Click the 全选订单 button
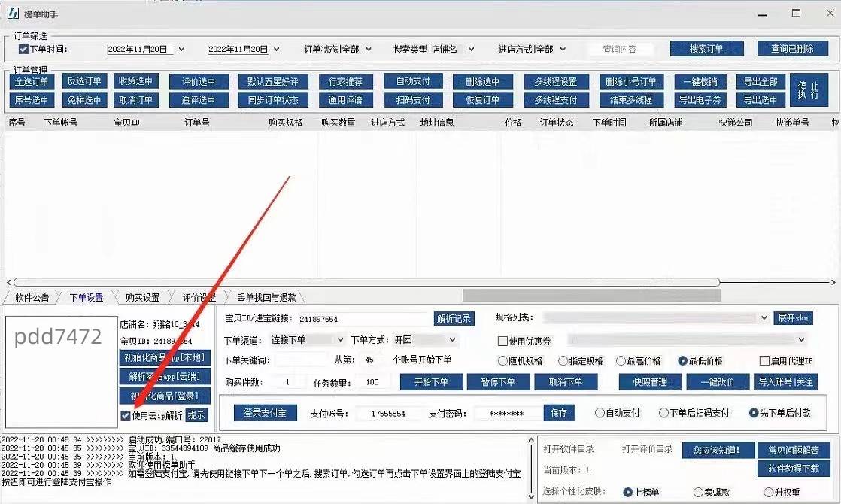841x504 pixels. pyautogui.click(x=32, y=81)
